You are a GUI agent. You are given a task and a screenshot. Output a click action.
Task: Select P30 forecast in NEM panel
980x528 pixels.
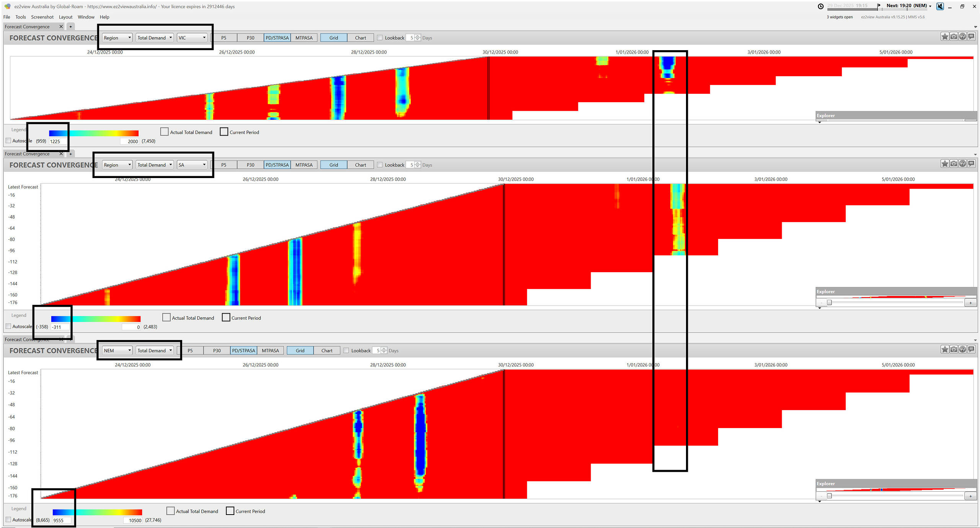pyautogui.click(x=217, y=351)
